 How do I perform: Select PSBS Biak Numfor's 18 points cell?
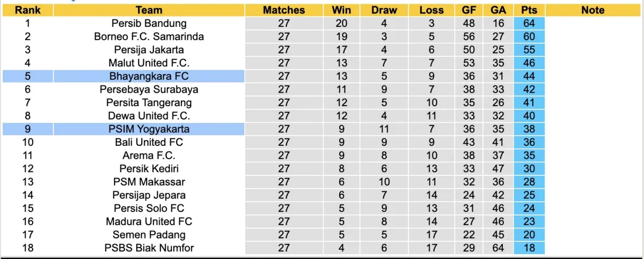529,248
